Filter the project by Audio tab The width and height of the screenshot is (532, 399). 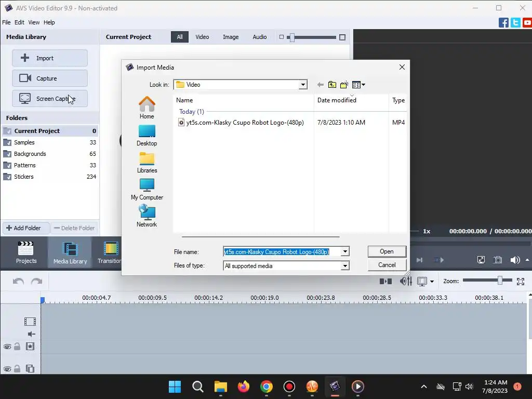(260, 37)
